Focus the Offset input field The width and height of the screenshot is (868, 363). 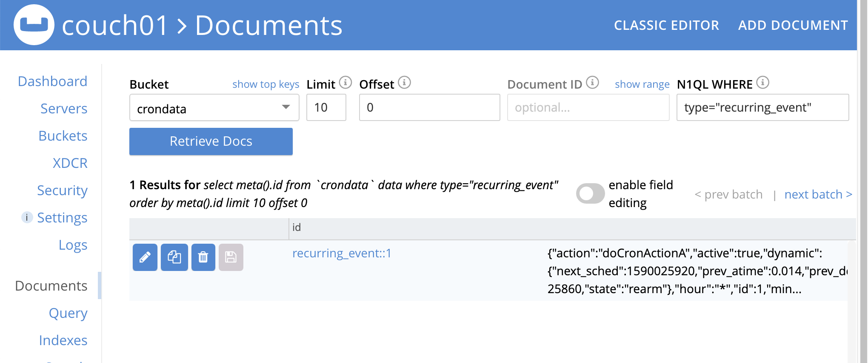tap(430, 107)
